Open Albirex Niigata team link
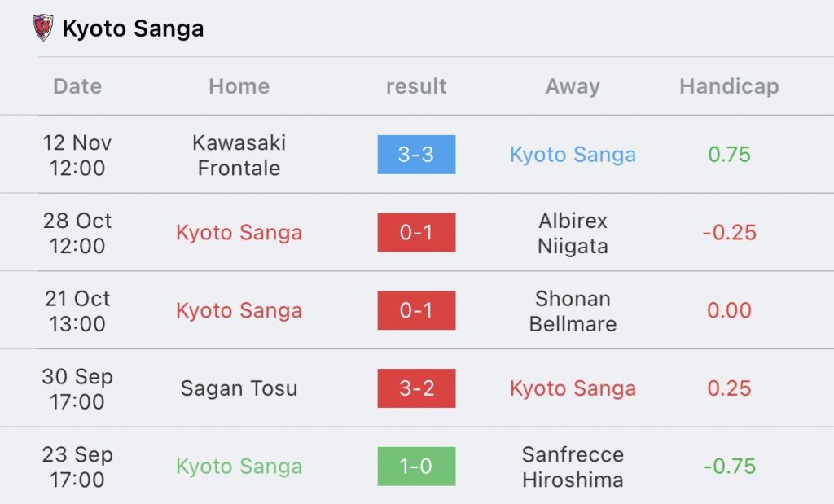 tap(573, 234)
